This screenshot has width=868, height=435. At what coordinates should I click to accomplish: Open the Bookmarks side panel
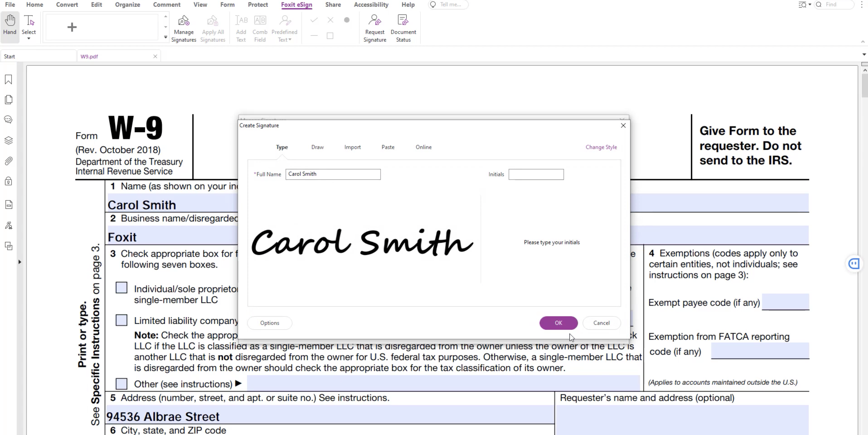tap(9, 79)
